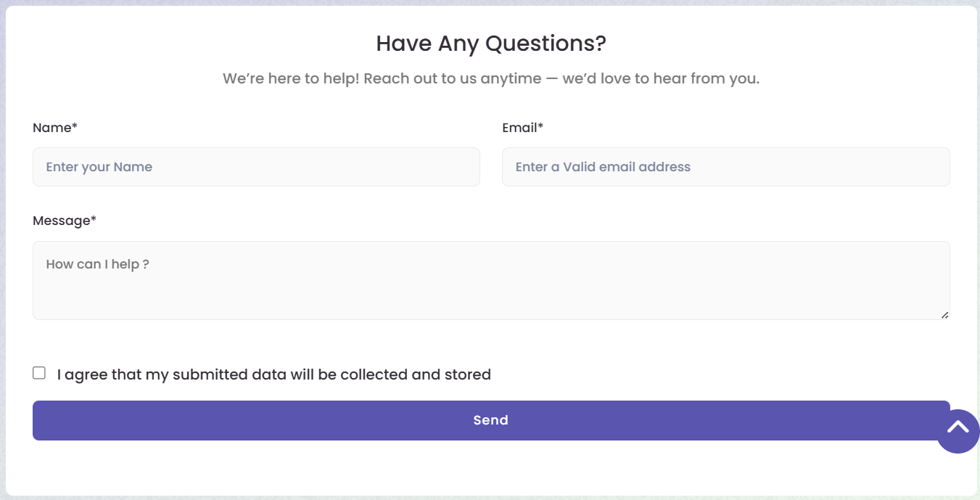
Task: Focus the "Enter your Name" input field
Action: tap(256, 167)
